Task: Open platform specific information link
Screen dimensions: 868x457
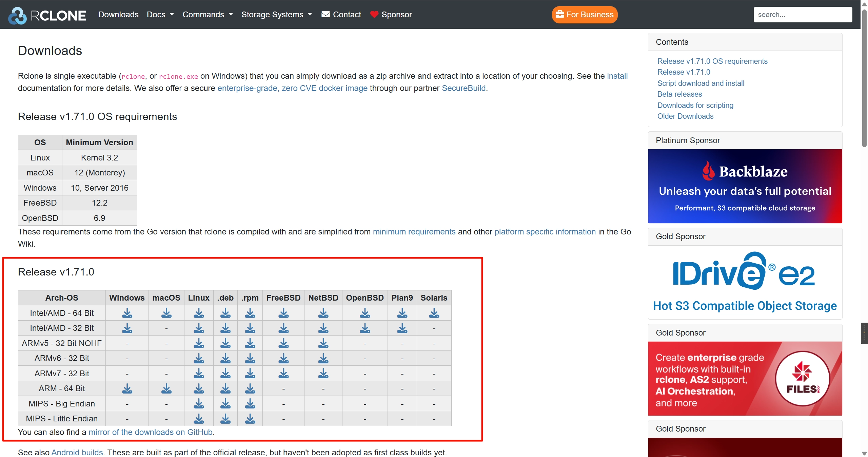Action: pyautogui.click(x=545, y=232)
